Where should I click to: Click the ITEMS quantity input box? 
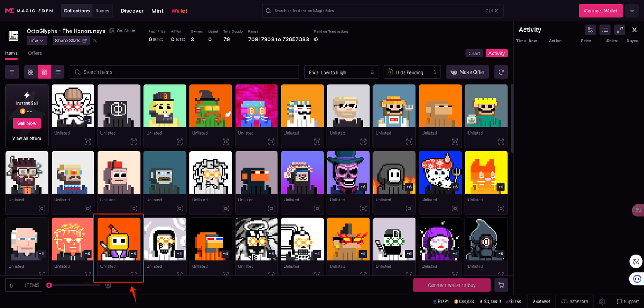[24, 285]
